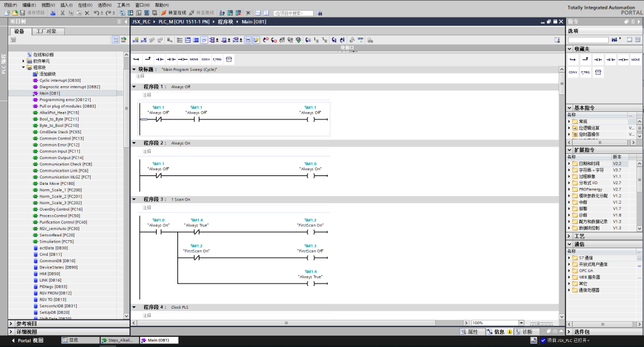Collapse the 基本指令 section
644x347 pixels.
click(x=570, y=108)
